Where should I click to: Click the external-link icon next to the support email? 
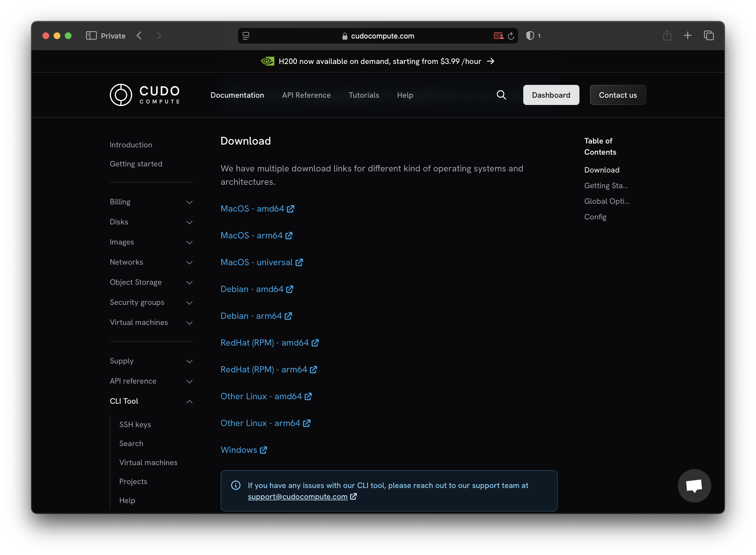click(353, 496)
